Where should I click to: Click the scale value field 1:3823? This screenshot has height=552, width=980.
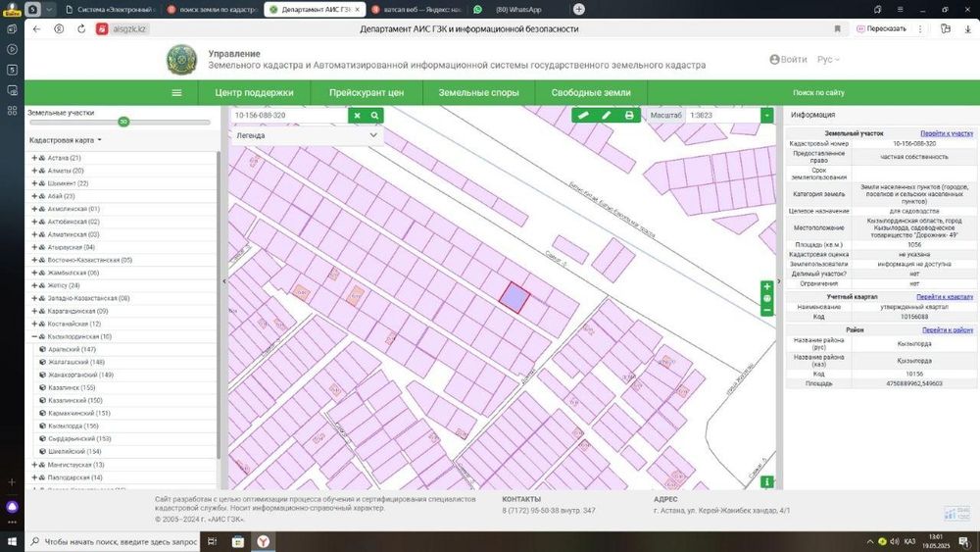coord(722,115)
